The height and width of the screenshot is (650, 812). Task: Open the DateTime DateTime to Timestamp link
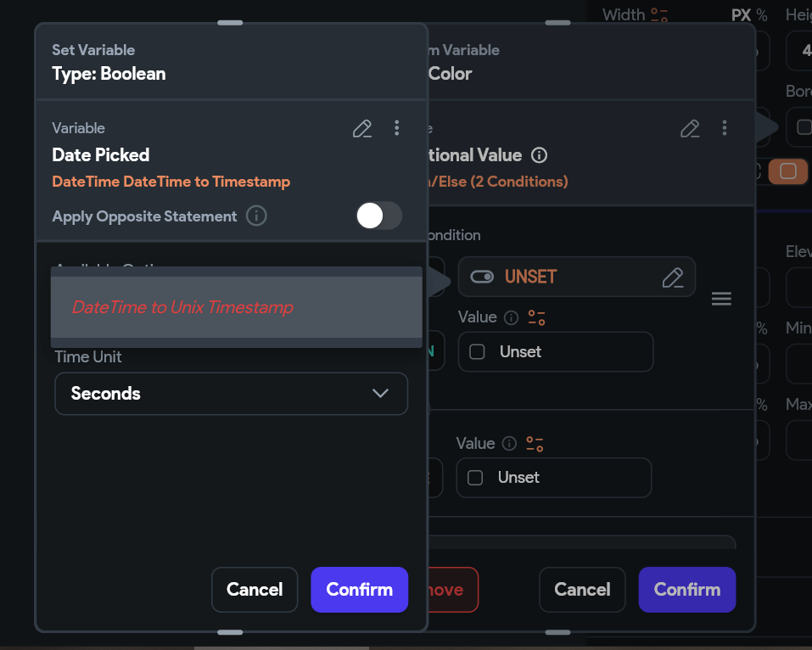pos(171,182)
